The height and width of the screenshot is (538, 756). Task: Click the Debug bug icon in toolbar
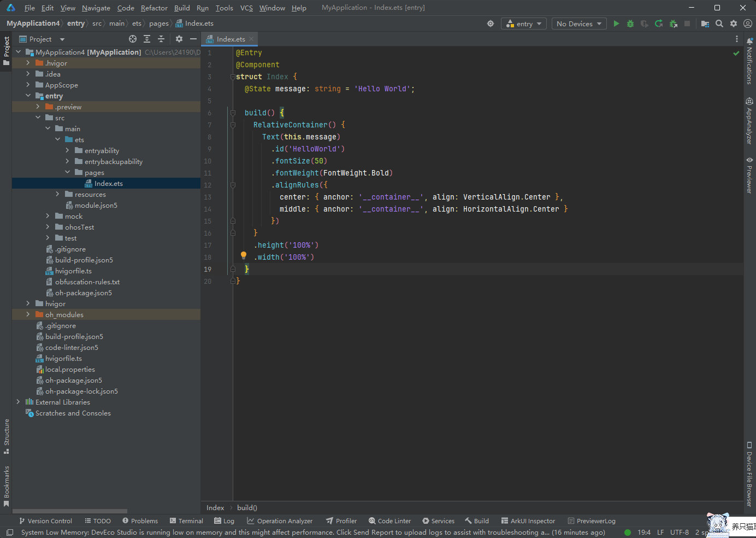[630, 24]
